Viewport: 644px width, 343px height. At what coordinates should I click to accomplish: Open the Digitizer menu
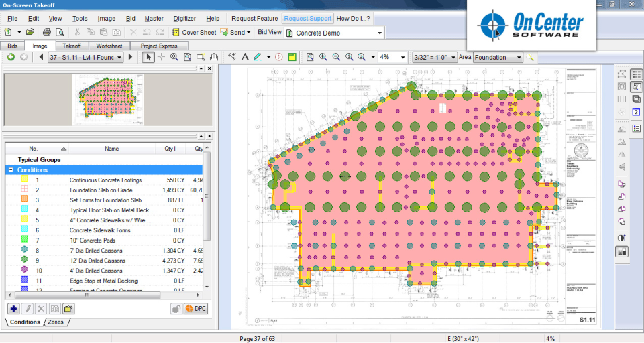coord(184,19)
